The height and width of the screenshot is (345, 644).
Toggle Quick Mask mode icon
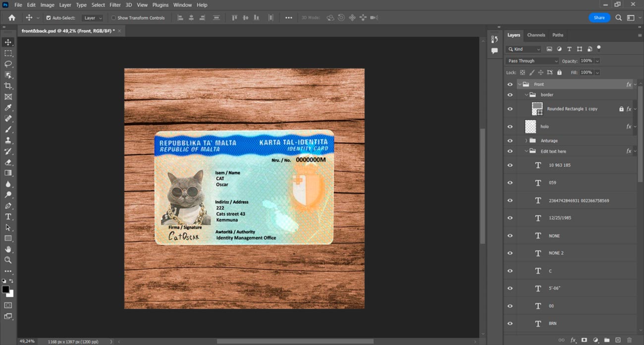click(x=8, y=305)
